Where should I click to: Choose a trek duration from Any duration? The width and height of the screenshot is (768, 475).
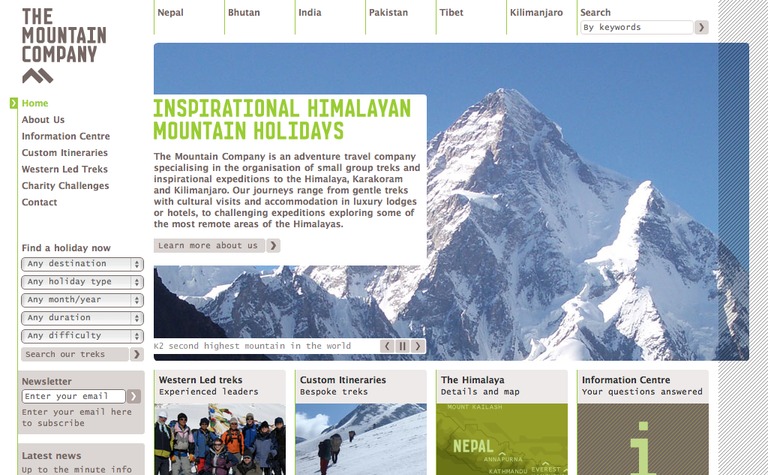coord(82,318)
